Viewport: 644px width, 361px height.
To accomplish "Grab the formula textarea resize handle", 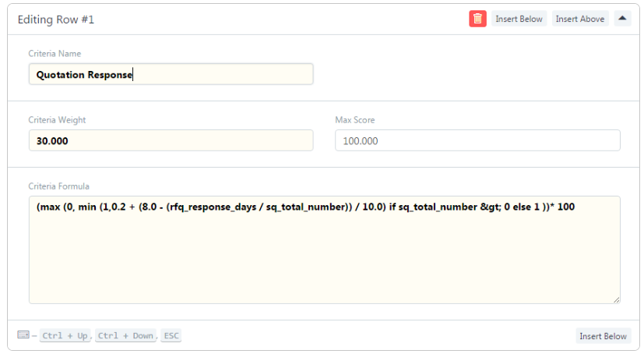I will pos(617,300).
